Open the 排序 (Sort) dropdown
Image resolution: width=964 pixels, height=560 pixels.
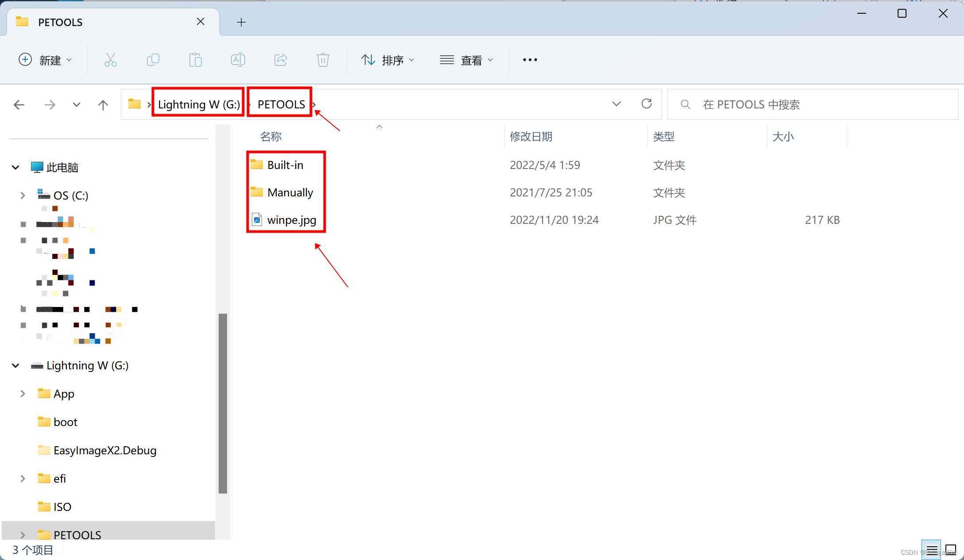(x=388, y=60)
